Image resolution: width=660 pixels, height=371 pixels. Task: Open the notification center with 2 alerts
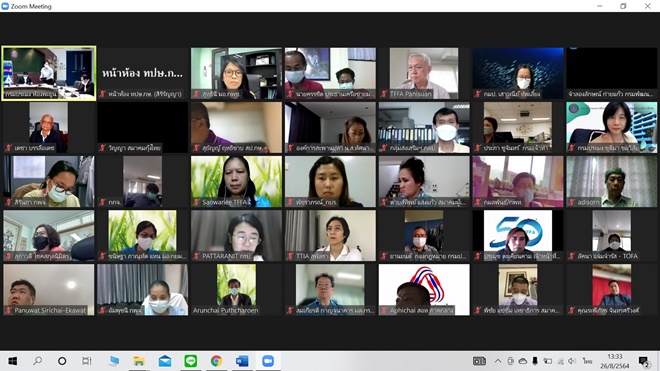(644, 361)
